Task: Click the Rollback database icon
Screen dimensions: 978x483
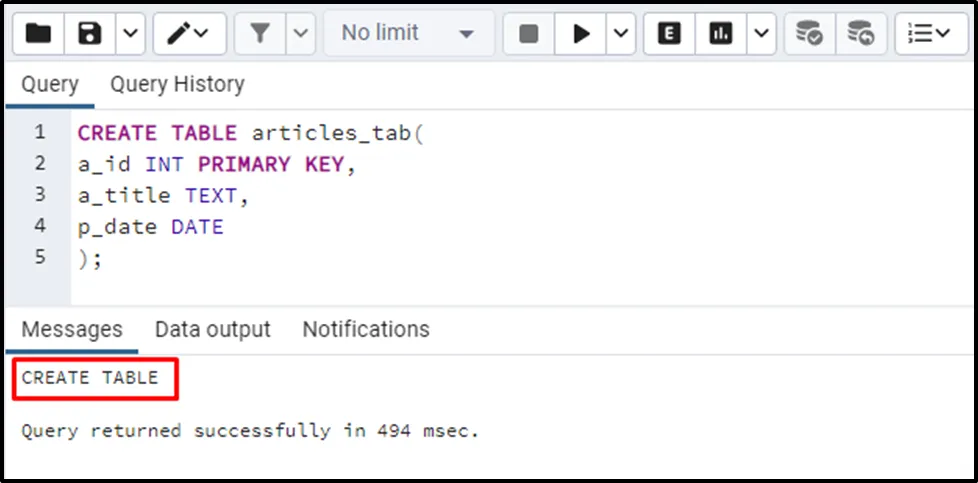Action: click(860, 34)
